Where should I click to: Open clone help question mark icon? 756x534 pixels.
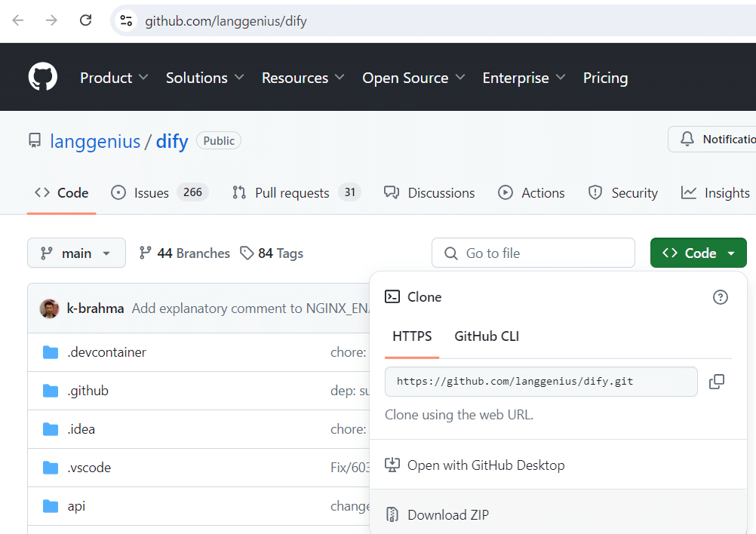721,297
